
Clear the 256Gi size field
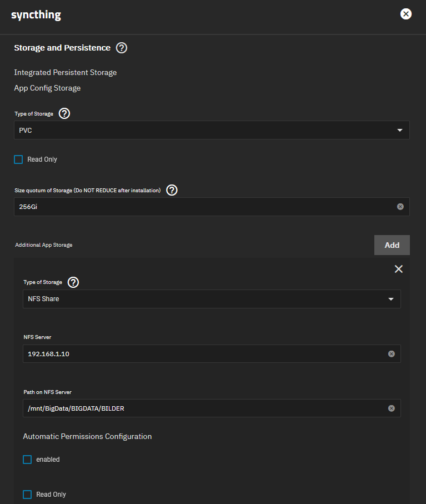[x=400, y=207]
